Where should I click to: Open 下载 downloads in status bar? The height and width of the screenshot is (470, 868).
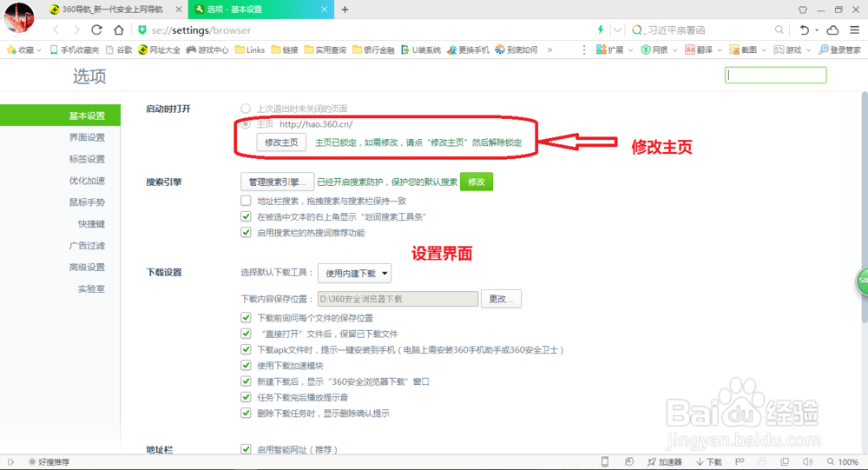tap(709, 461)
